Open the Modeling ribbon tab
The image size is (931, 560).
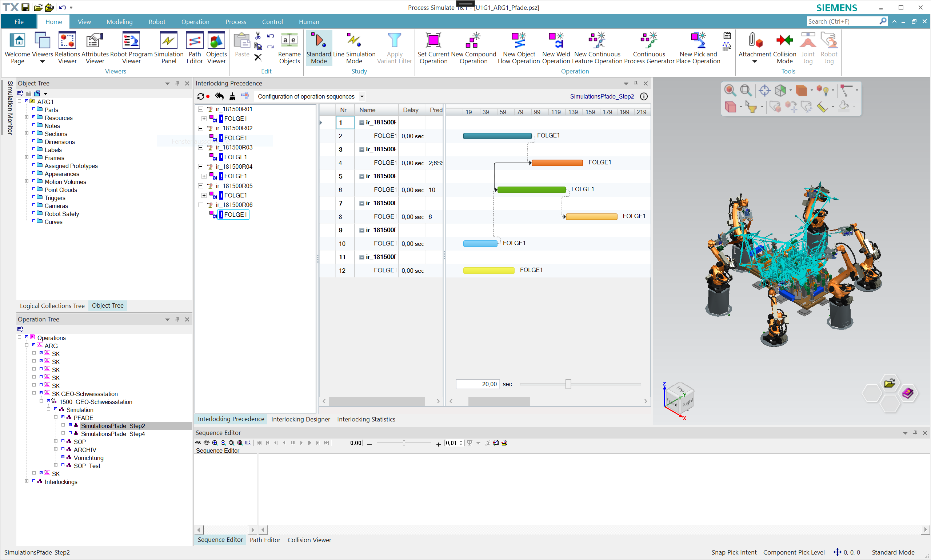[x=119, y=22]
